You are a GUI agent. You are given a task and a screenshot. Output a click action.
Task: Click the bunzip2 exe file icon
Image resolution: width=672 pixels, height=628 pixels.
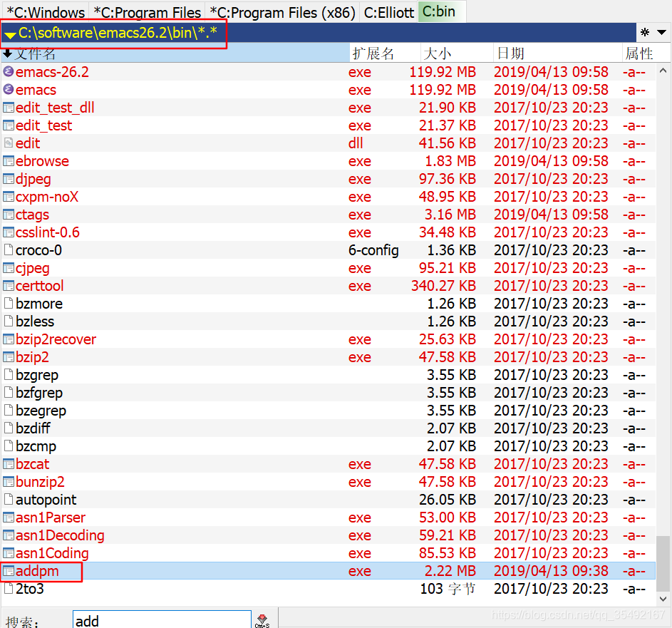click(8, 482)
